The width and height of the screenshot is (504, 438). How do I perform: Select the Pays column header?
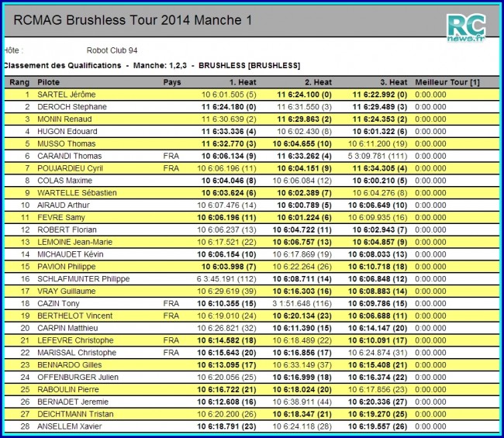(x=172, y=82)
